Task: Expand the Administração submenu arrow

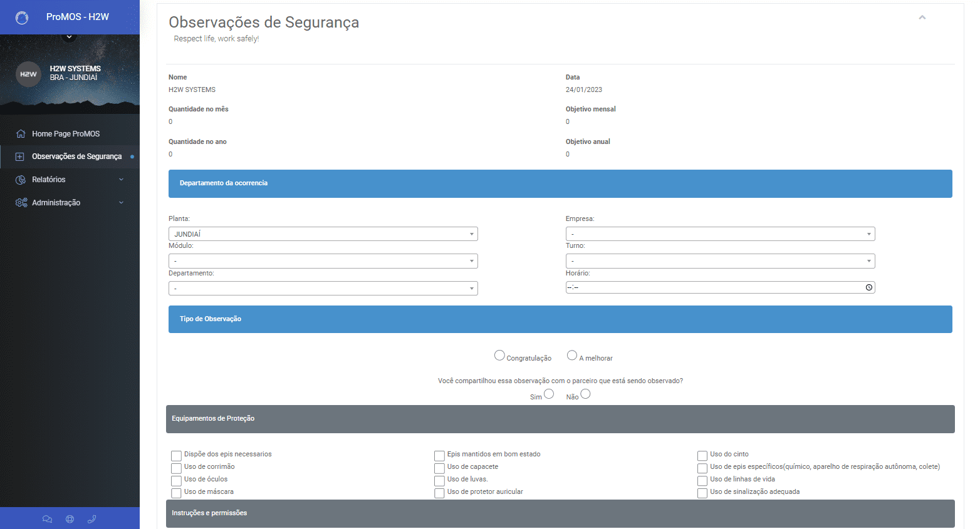Action: 122,203
